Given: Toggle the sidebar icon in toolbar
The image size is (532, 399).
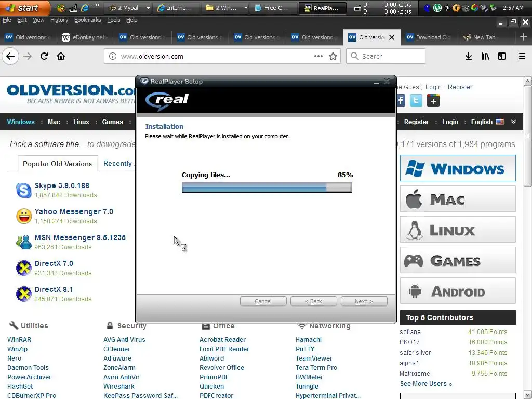Looking at the screenshot, I should coord(502,56).
